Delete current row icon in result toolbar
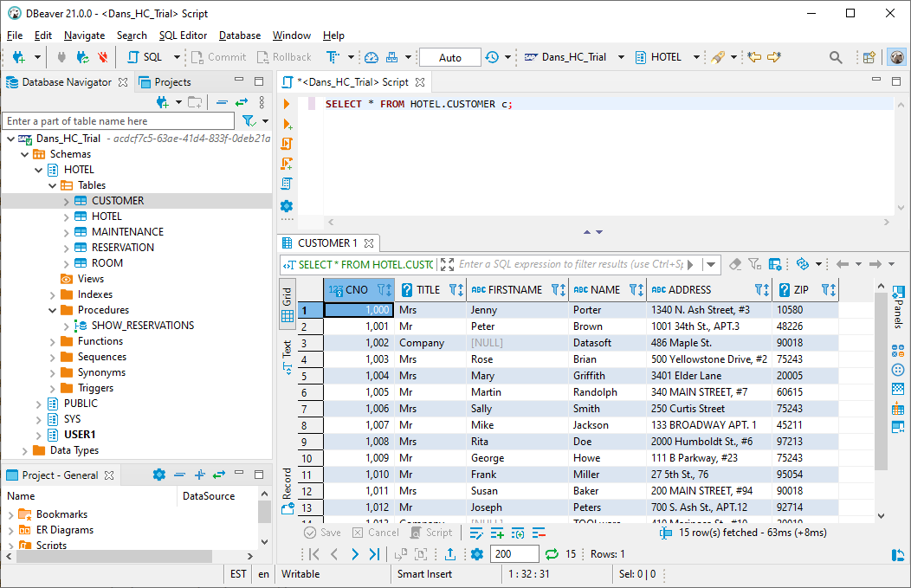 point(539,533)
